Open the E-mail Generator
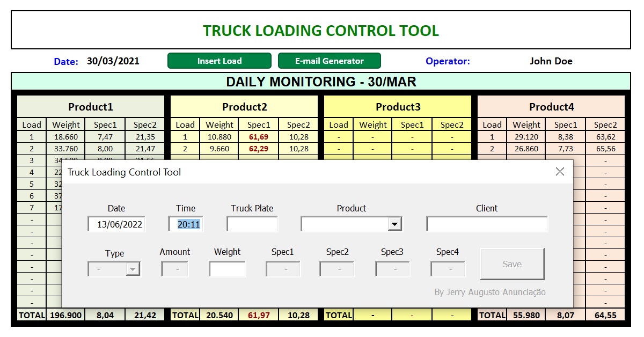 (330, 61)
